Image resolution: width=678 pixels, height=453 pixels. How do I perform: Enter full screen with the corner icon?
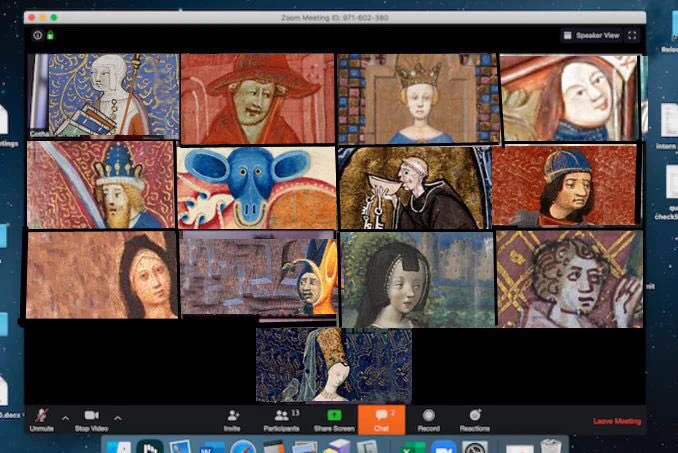point(632,35)
